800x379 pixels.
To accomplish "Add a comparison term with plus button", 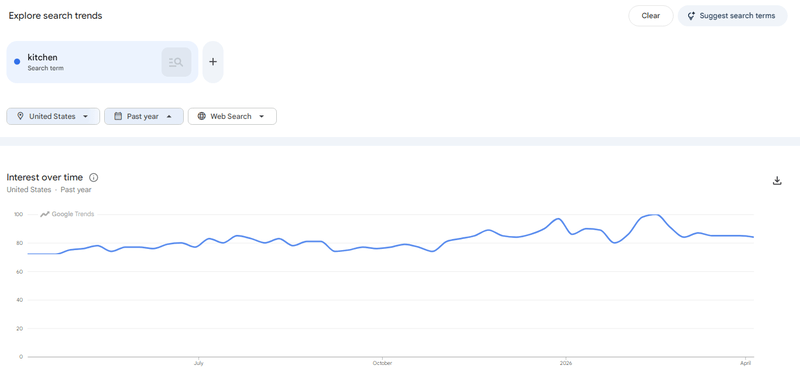I will pos(213,62).
